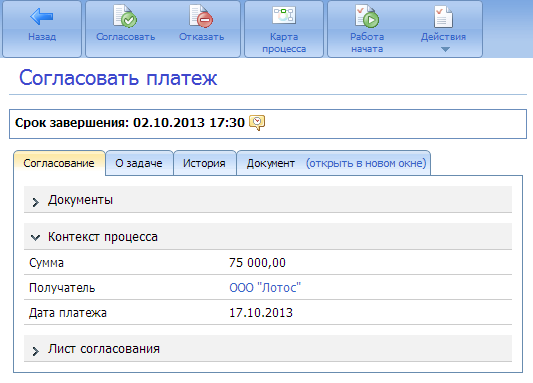533x383 pixels.
Task: Open the История tab
Action: (204, 163)
